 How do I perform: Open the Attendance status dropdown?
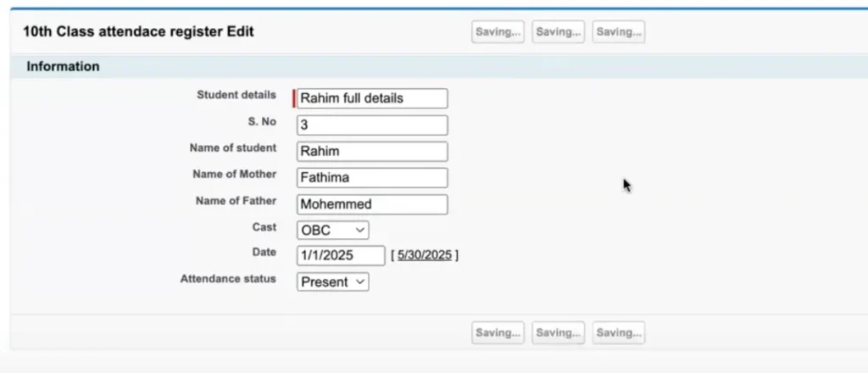point(332,281)
